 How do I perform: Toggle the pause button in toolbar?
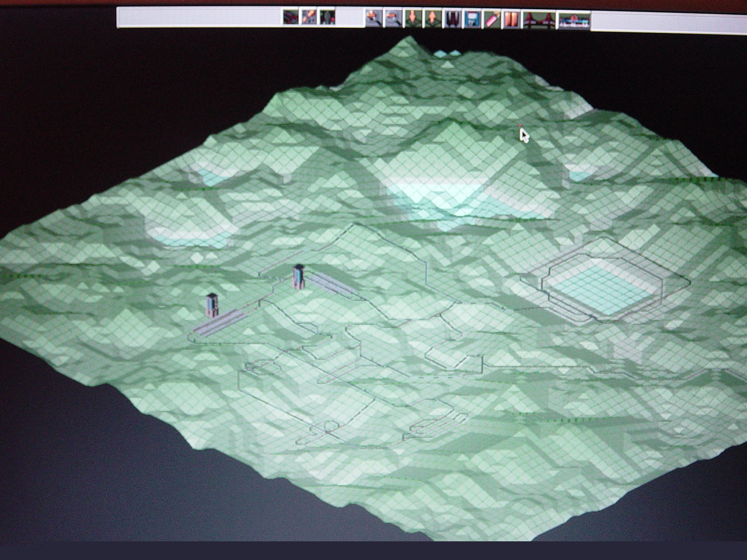[x=511, y=19]
